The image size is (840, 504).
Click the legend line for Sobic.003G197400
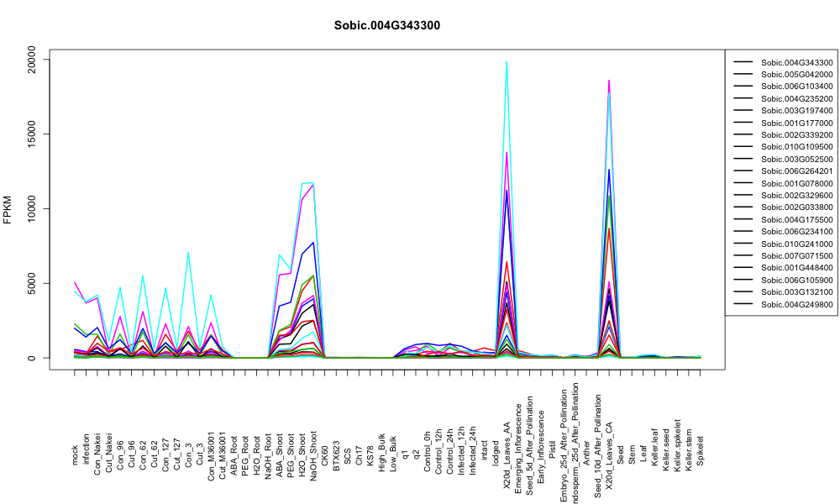pos(743,110)
